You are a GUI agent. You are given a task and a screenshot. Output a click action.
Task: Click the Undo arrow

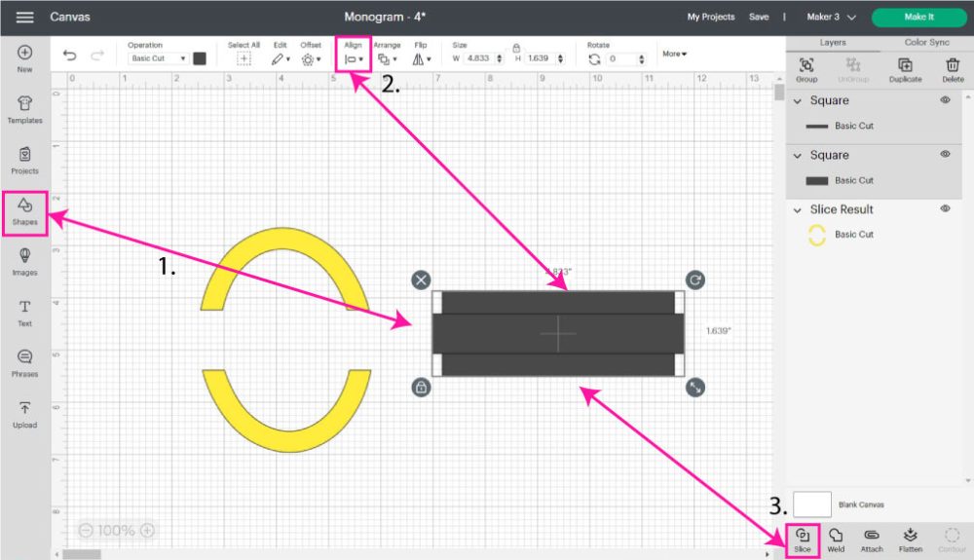[x=69, y=57]
